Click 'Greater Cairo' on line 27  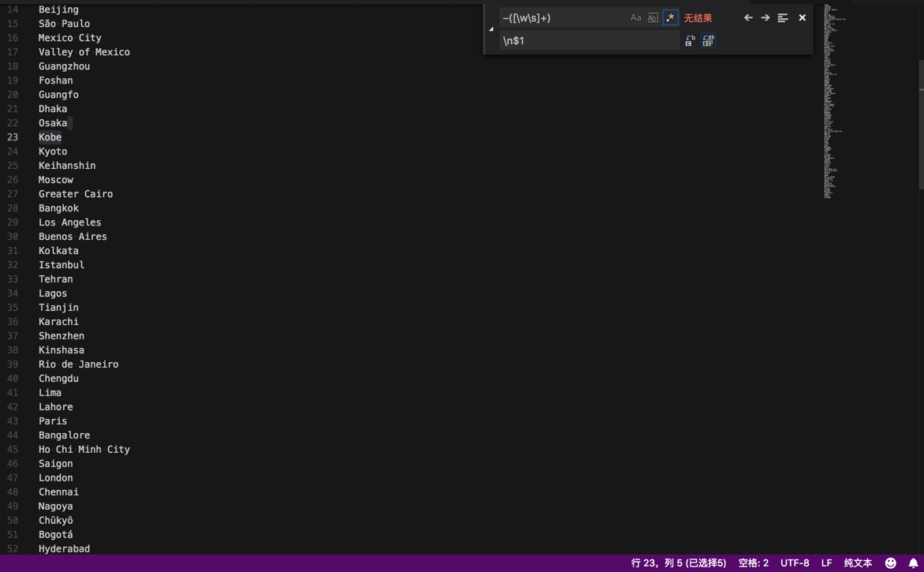(x=76, y=194)
